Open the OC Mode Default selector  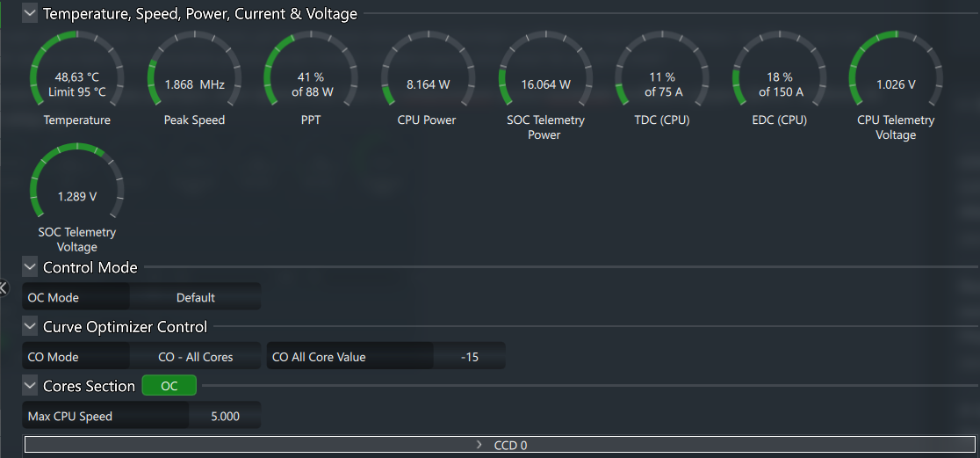point(195,297)
